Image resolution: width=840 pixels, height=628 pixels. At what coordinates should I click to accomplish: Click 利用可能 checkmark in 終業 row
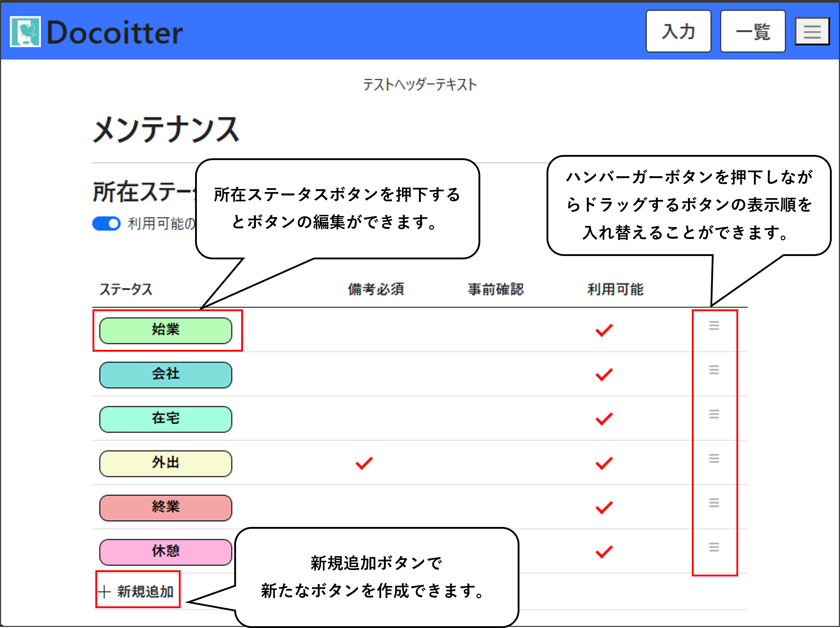click(x=604, y=508)
